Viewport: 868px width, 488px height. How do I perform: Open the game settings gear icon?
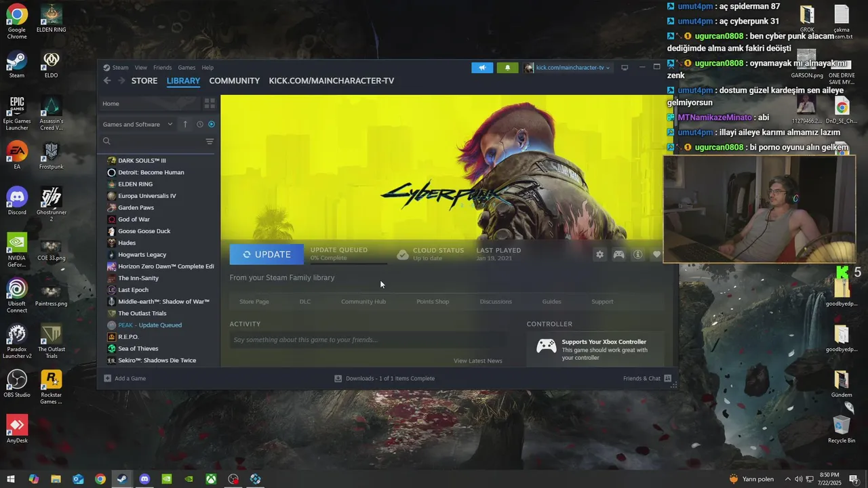(x=599, y=254)
